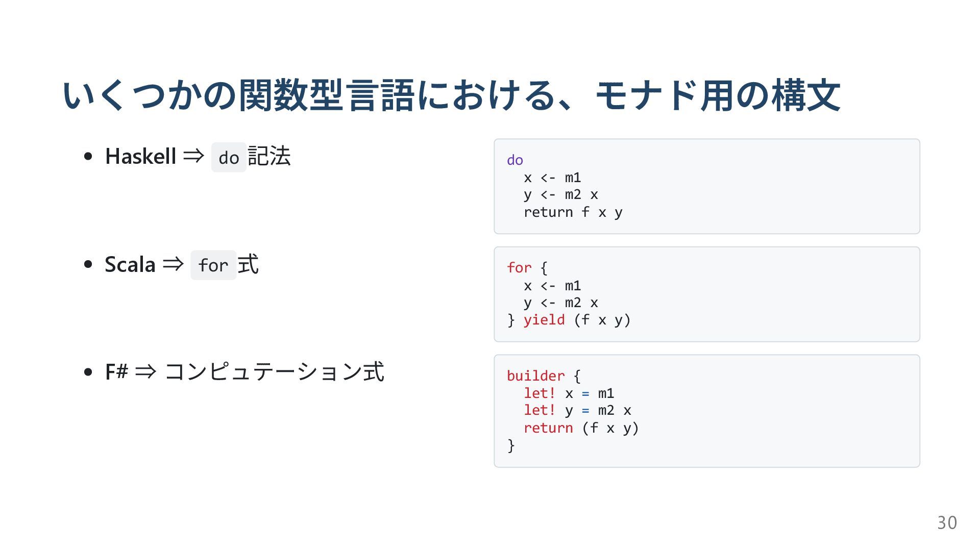The image size is (980, 551).
Task: Click 'return f x y' line in Haskell block
Action: (x=573, y=212)
